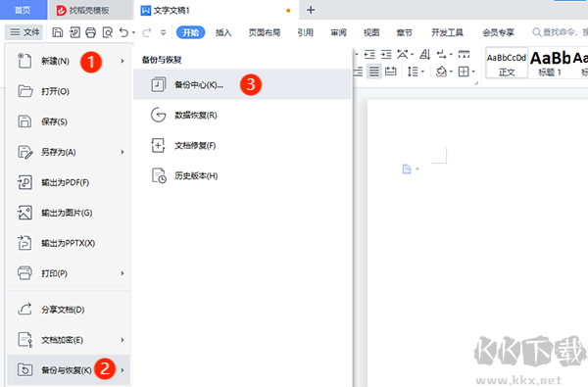The width and height of the screenshot is (588, 387).
Task: Click the print icon in quick toolbar
Action: (91, 32)
